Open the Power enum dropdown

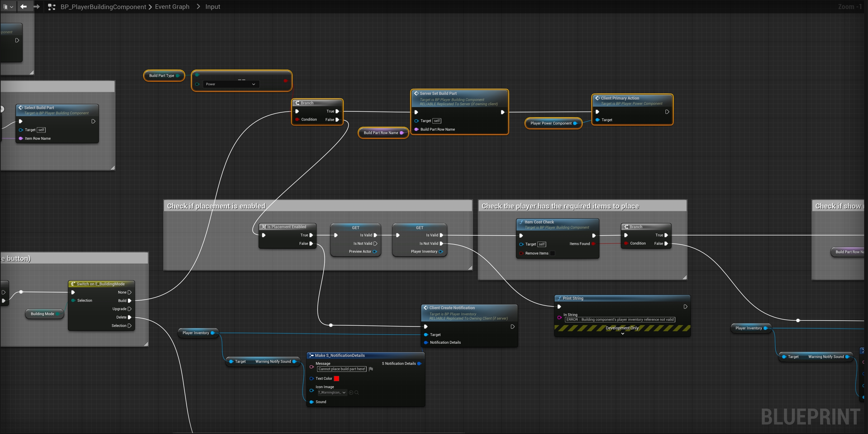pos(231,84)
